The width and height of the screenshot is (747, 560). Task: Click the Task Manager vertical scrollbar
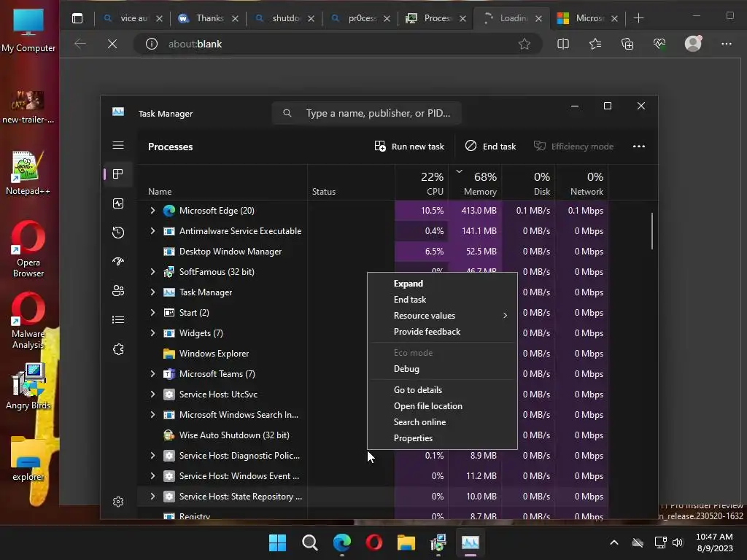[x=651, y=231]
